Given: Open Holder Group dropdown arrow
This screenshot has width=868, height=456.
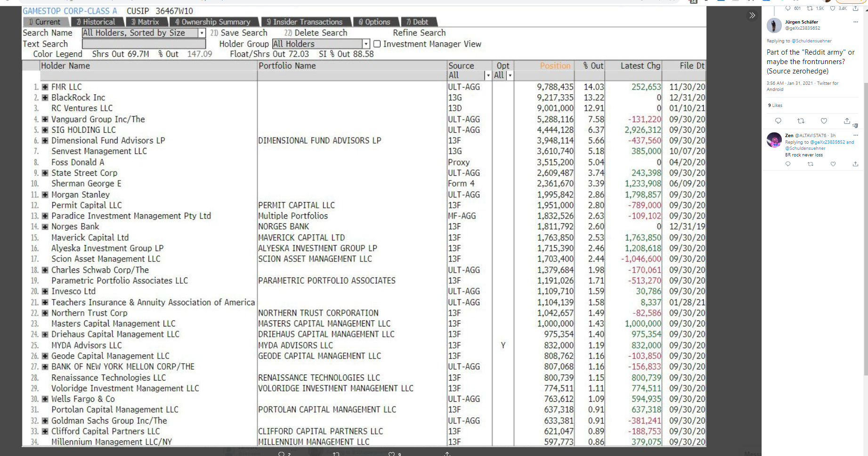Looking at the screenshot, I should pos(366,44).
